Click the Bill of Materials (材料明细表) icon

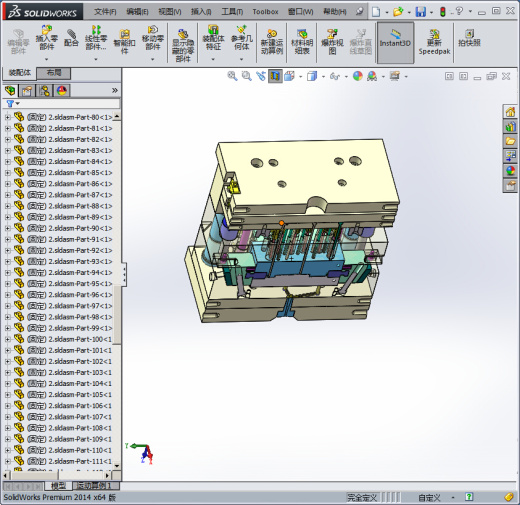point(302,42)
